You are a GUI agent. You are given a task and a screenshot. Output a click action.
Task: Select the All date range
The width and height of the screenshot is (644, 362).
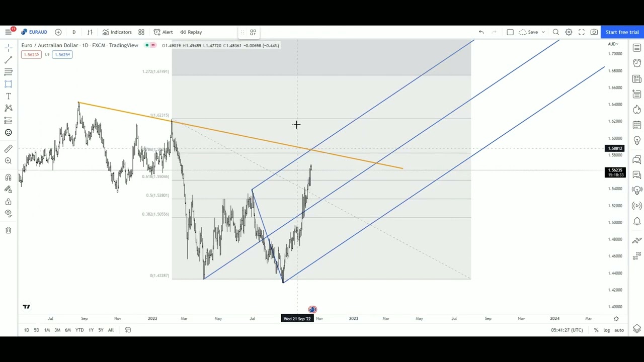point(111,330)
